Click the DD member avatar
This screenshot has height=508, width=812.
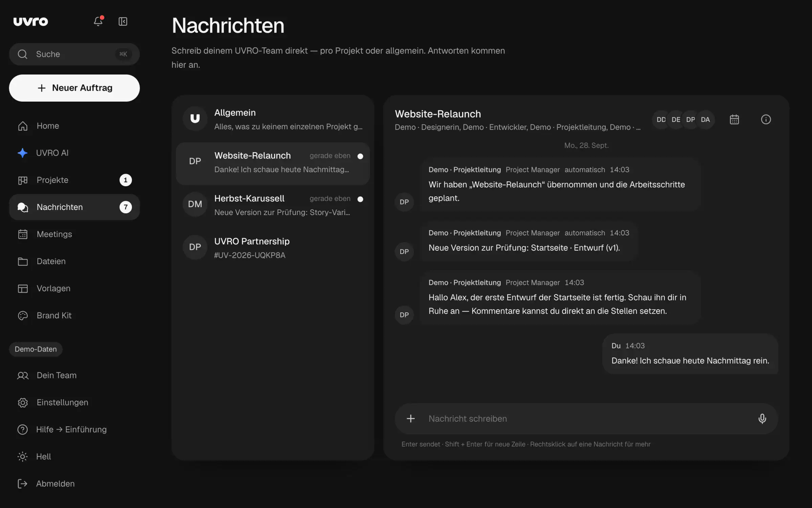coord(661,120)
